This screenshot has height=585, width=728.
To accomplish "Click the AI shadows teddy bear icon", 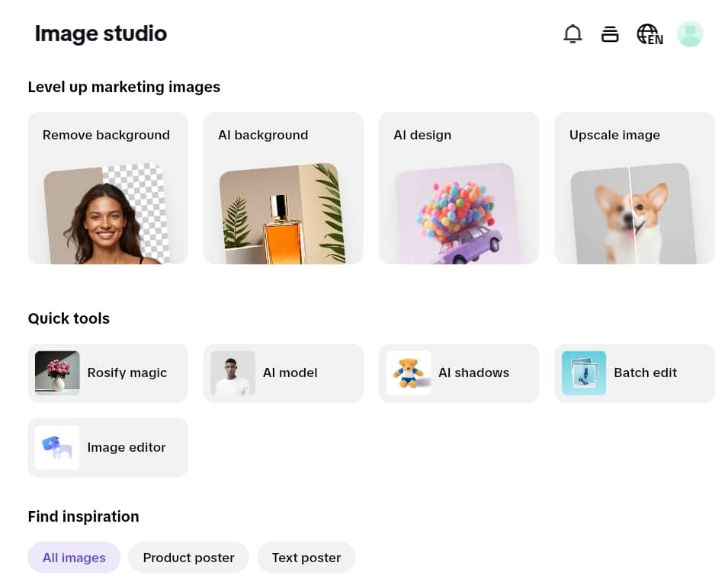I will (409, 373).
